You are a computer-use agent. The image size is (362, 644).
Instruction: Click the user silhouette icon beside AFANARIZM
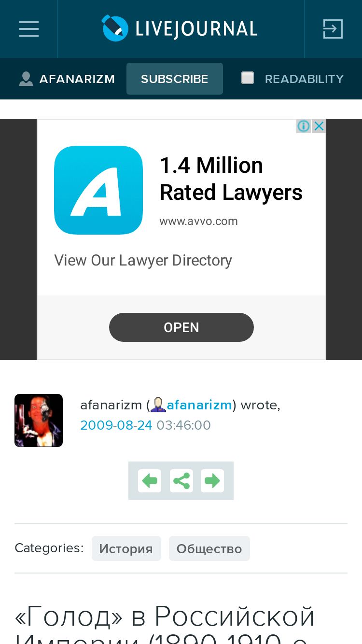[x=26, y=79]
